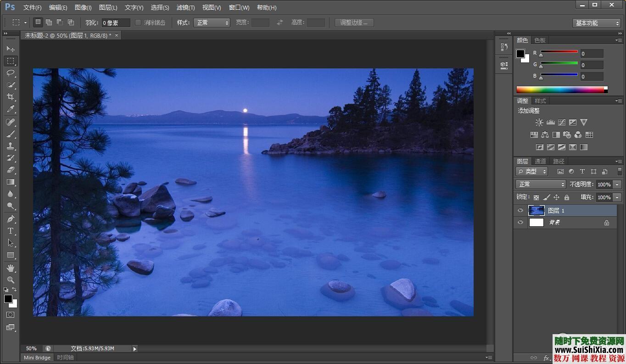Select the Zoom tool

[10, 280]
